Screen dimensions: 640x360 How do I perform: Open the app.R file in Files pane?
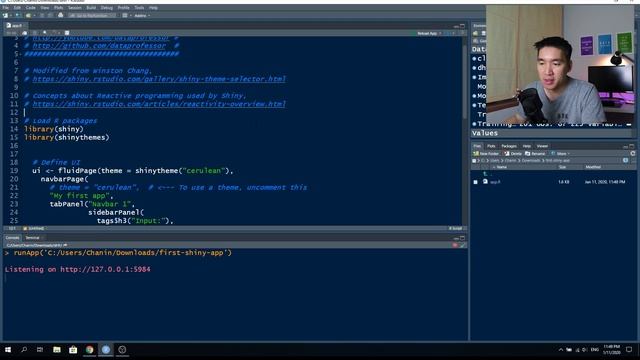(495, 182)
